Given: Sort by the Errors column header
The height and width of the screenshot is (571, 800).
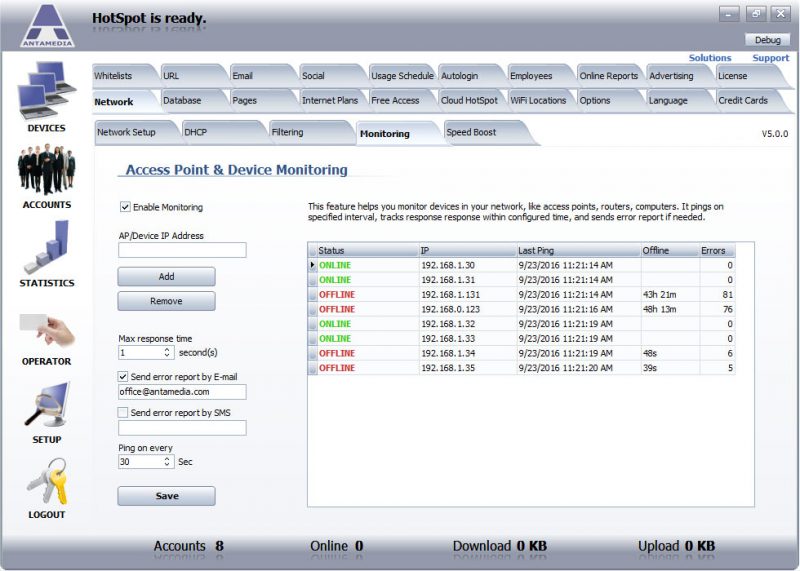Looking at the screenshot, I should (717, 251).
